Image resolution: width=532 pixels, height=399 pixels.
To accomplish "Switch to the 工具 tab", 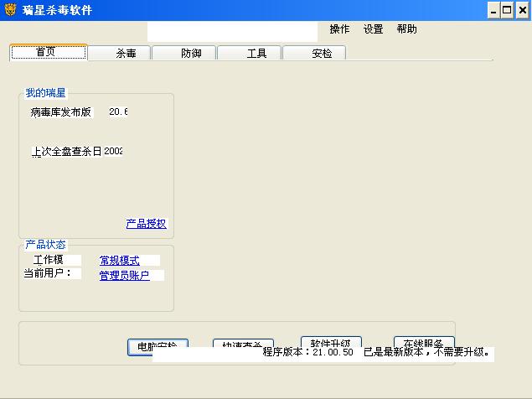I will click(250, 53).
